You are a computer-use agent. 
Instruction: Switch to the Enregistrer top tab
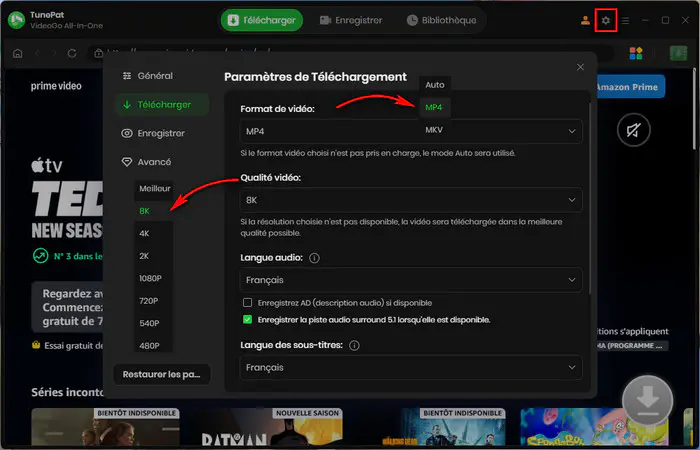[351, 21]
